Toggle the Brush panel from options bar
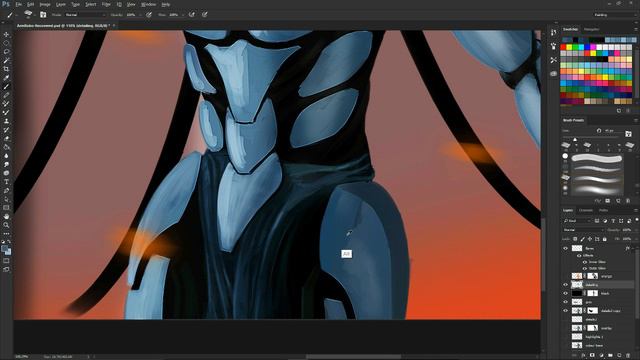 coord(43,15)
